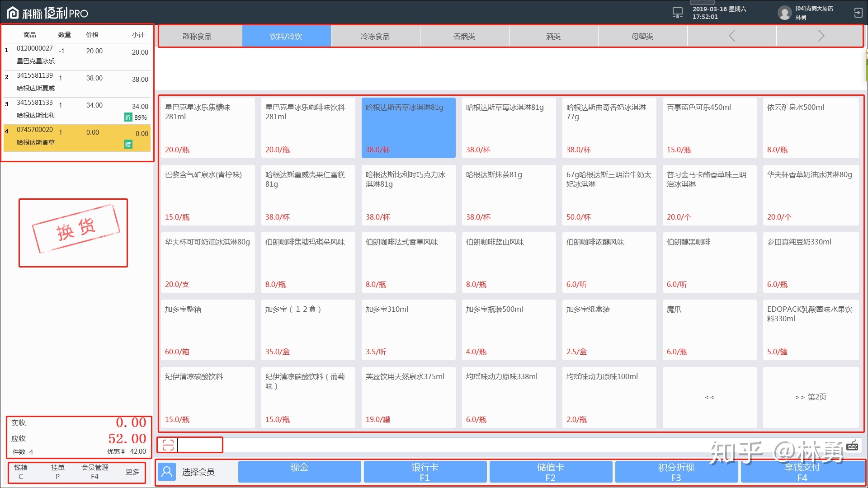
Task: Go to product page 2
Action: click(x=811, y=397)
